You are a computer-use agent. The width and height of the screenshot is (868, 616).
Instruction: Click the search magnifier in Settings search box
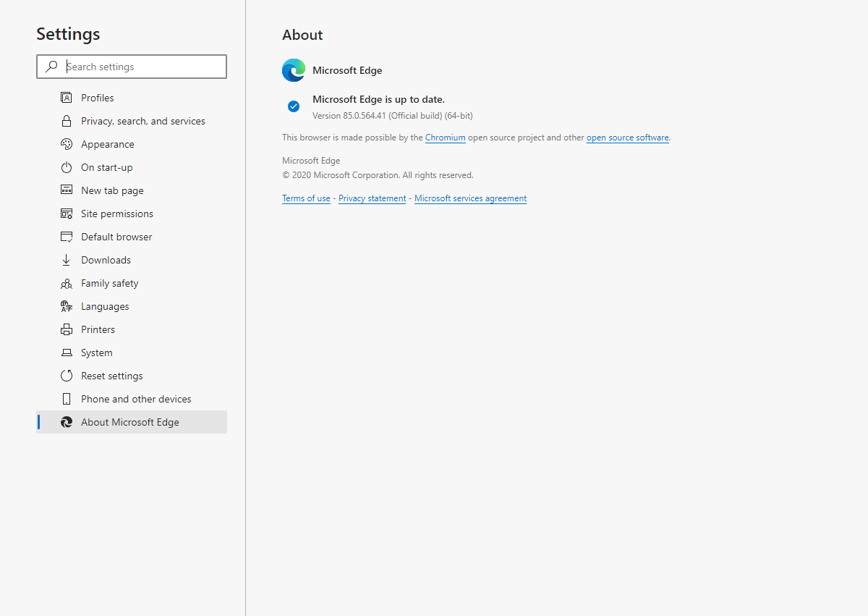pos(51,66)
